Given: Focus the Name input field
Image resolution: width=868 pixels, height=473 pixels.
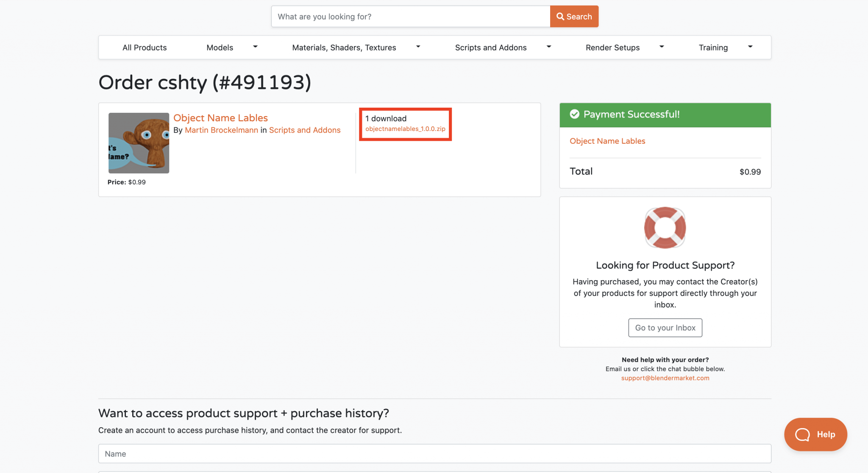Looking at the screenshot, I should pos(434,454).
